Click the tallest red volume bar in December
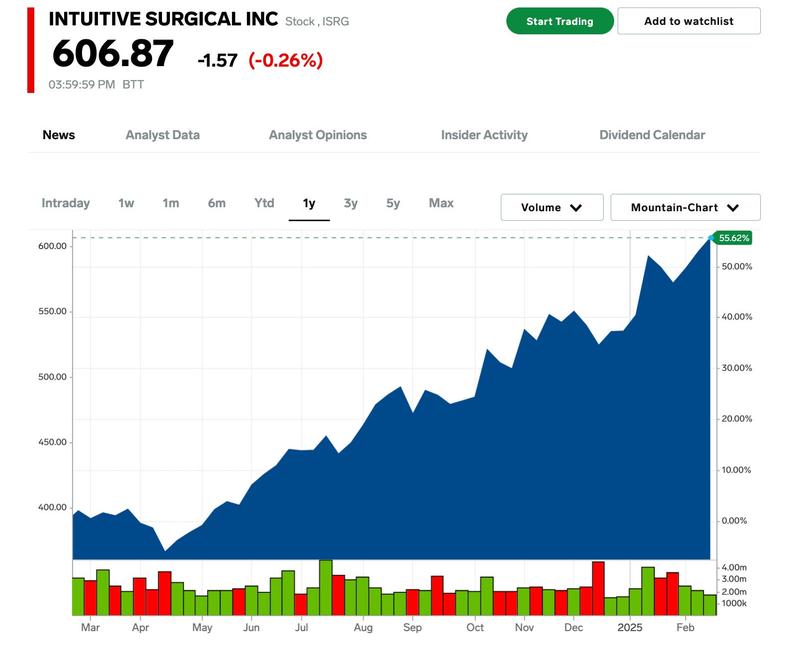 pos(598,588)
